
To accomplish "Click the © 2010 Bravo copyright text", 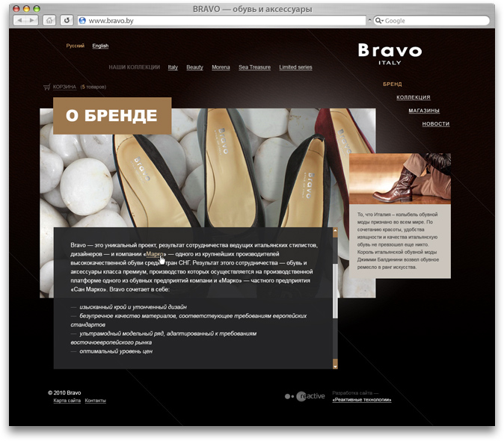I will click(64, 392).
